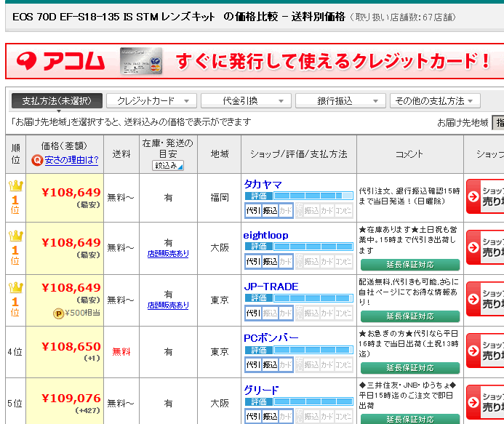Click the 評価 rating bar for PCボンバー

pos(299,350)
